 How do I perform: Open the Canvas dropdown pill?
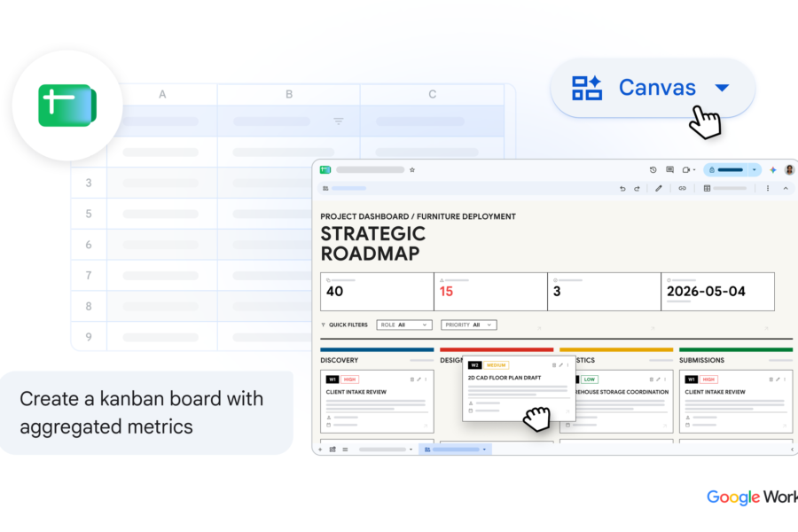(x=653, y=88)
